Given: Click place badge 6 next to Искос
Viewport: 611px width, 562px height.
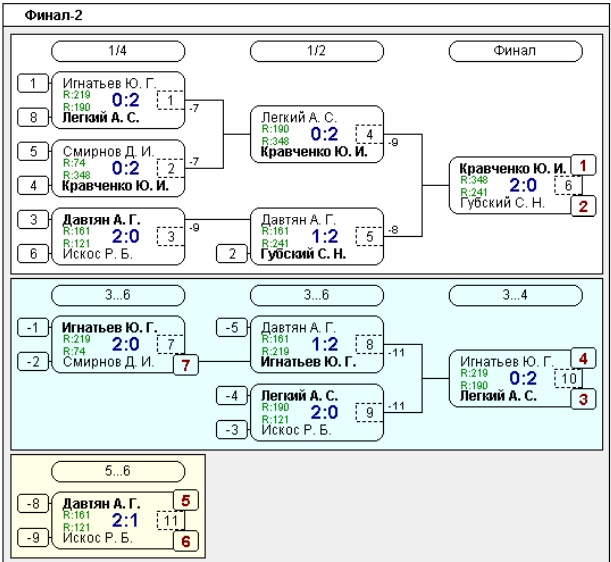Looking at the screenshot, I should 186,541.
